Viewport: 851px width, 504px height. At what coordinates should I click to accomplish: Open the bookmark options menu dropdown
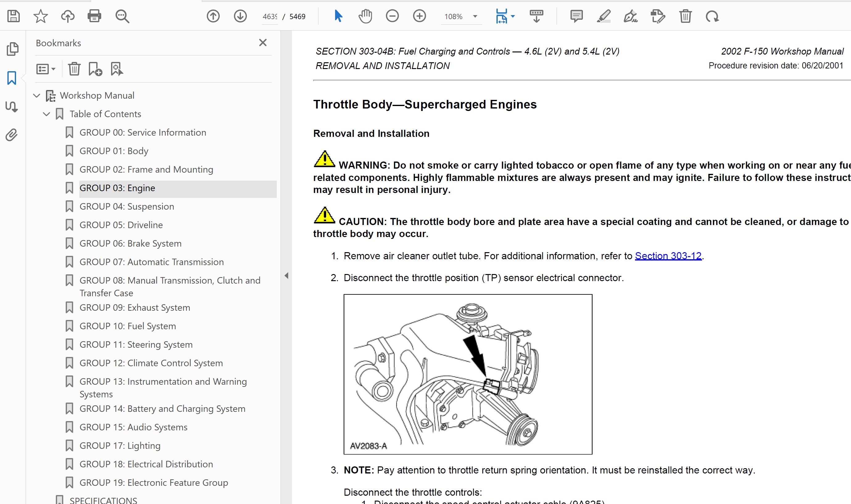(46, 69)
